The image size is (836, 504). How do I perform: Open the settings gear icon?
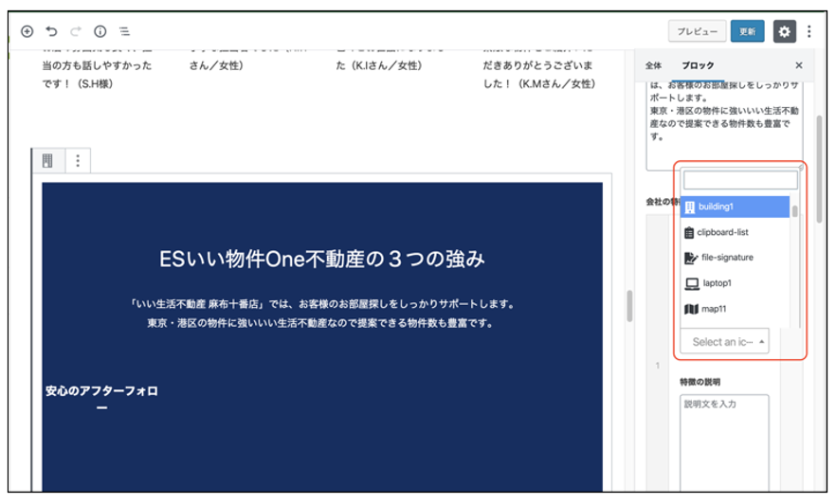tap(784, 31)
